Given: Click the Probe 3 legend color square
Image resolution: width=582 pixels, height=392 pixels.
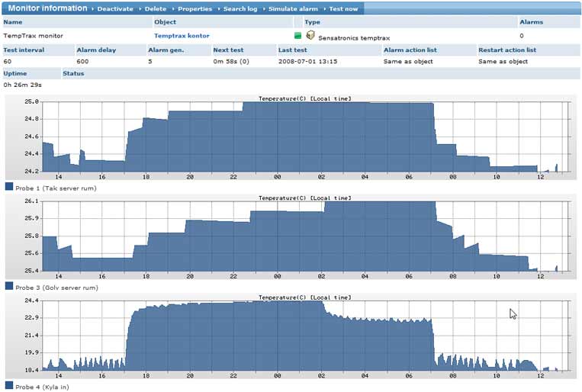Looking at the screenshot, I should (x=9, y=287).
